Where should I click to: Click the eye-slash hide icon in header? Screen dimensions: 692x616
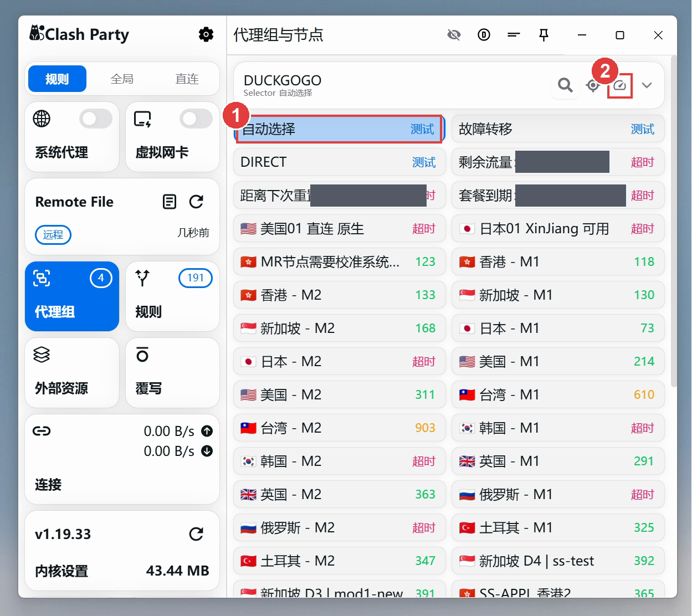454,35
